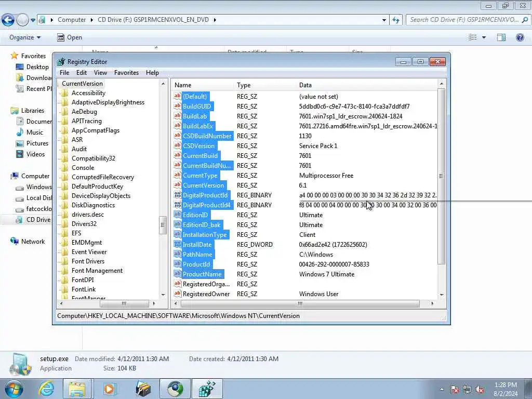The height and width of the screenshot is (399, 532).
Task: Open the address bar history dropdown
Action: (x=384, y=20)
